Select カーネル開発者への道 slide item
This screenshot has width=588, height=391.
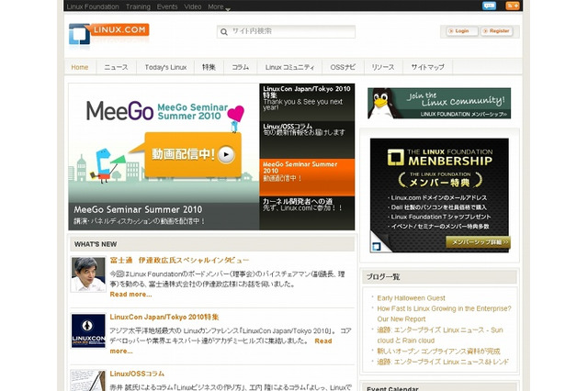pos(307,213)
